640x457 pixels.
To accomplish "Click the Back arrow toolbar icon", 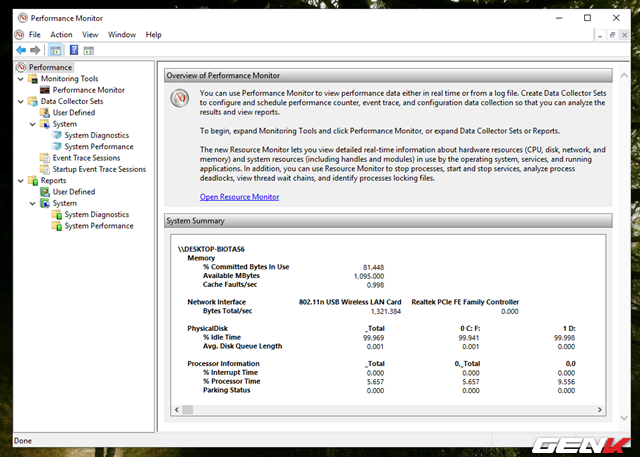I will (x=21, y=50).
